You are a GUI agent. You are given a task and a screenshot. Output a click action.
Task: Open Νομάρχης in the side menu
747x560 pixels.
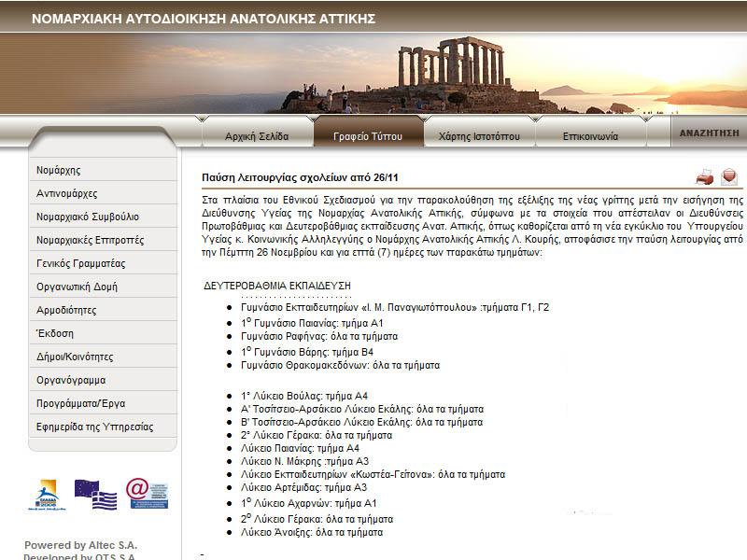click(103, 170)
